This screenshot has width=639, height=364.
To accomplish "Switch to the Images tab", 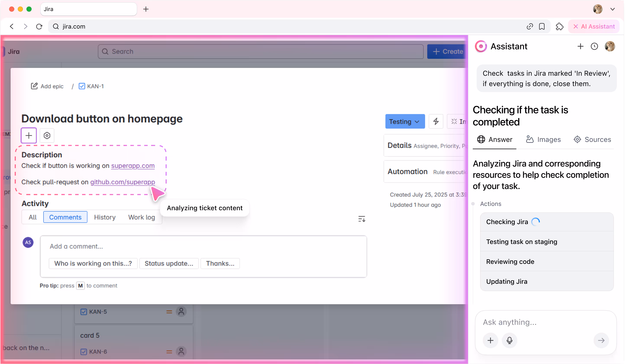I will (543, 140).
